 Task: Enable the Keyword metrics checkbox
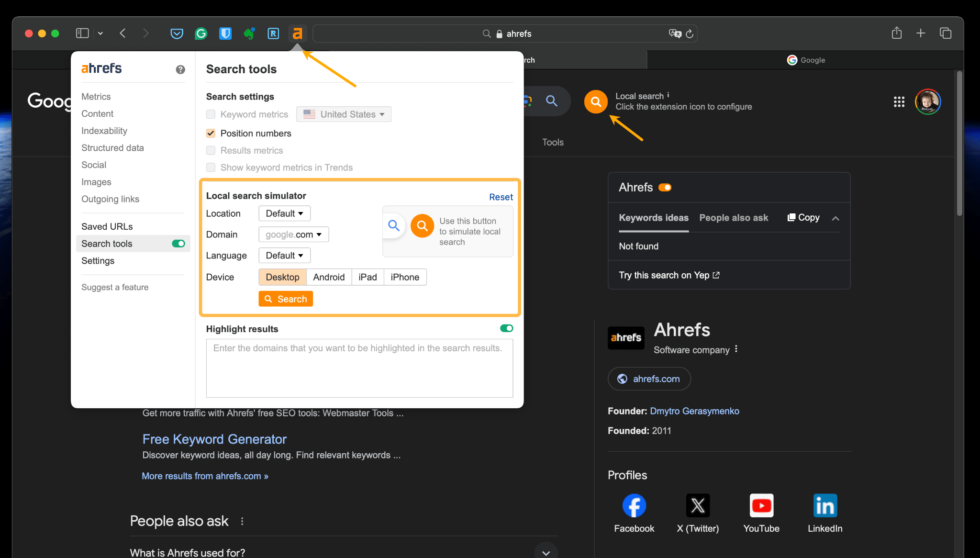[211, 114]
